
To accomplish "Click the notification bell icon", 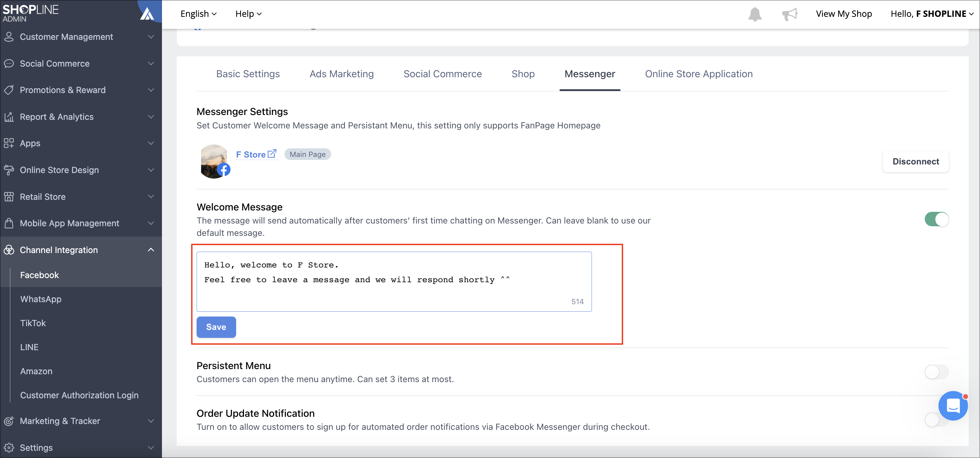I will click(755, 14).
